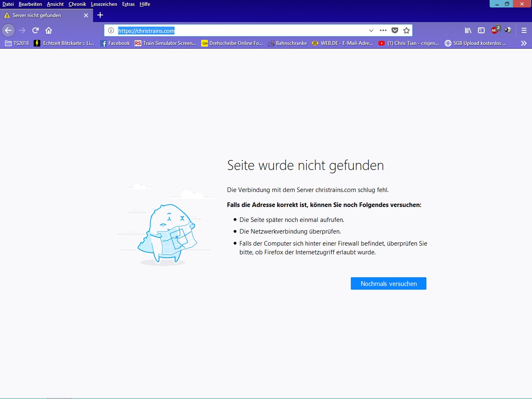Open the home page
Screen dimensions: 532x399
(49, 30)
